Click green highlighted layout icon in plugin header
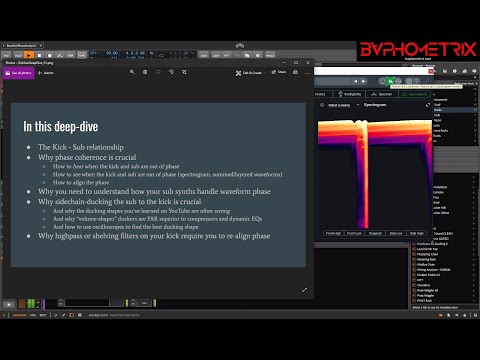This screenshot has width=480, height=360. 390,81
